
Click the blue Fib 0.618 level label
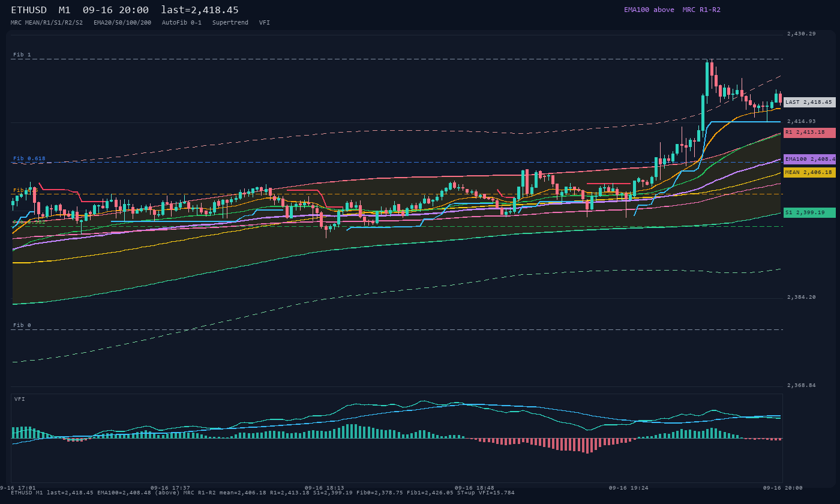(x=29, y=158)
